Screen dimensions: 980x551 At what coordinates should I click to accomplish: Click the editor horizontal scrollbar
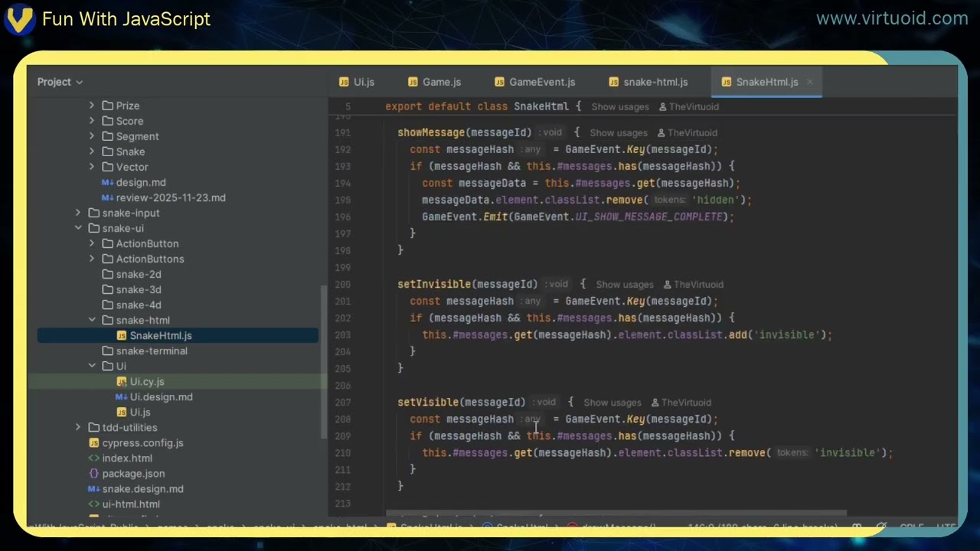[x=616, y=514]
